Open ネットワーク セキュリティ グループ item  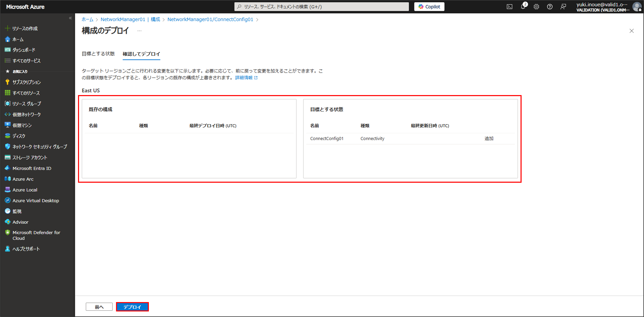click(39, 146)
